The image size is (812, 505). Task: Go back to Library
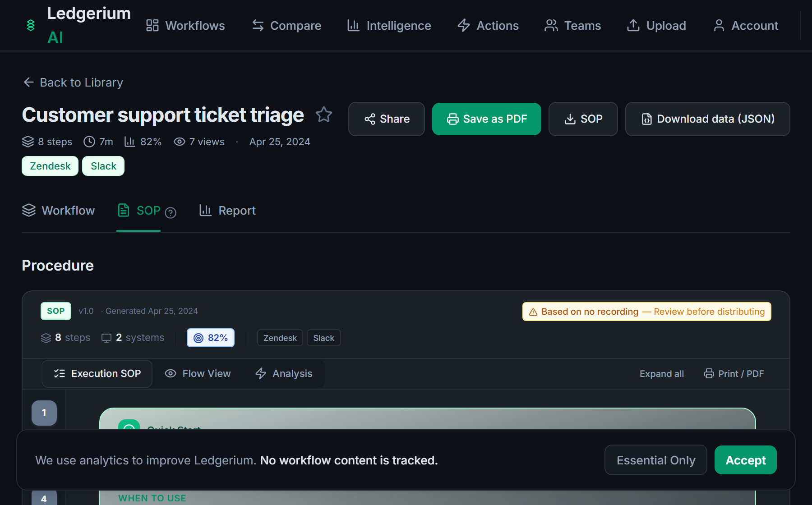(73, 82)
